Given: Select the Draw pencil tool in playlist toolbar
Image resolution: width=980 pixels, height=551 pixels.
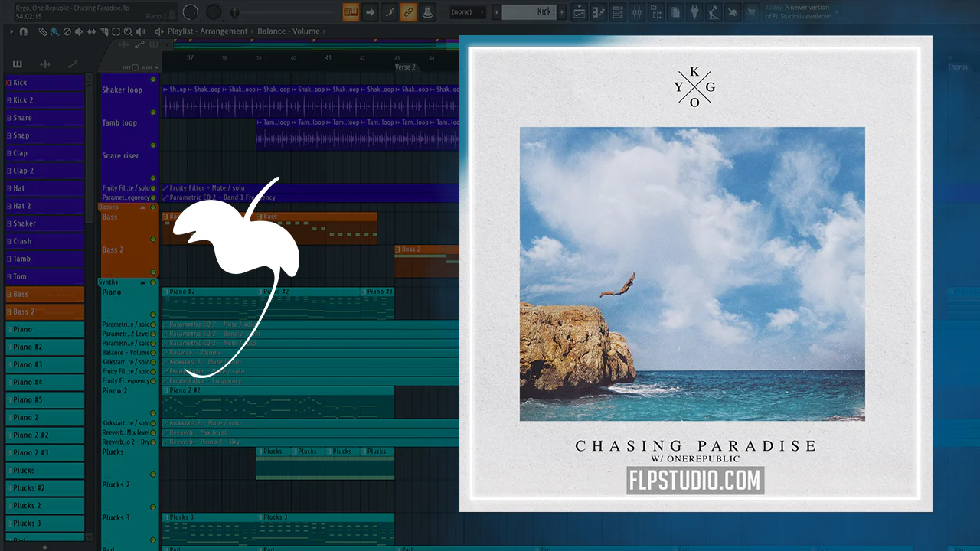Looking at the screenshot, I should coord(43,31).
